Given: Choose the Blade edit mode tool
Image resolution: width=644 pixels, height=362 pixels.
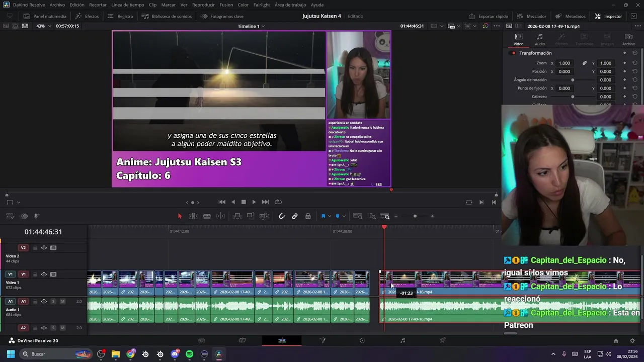Looking at the screenshot, I should (207, 216).
